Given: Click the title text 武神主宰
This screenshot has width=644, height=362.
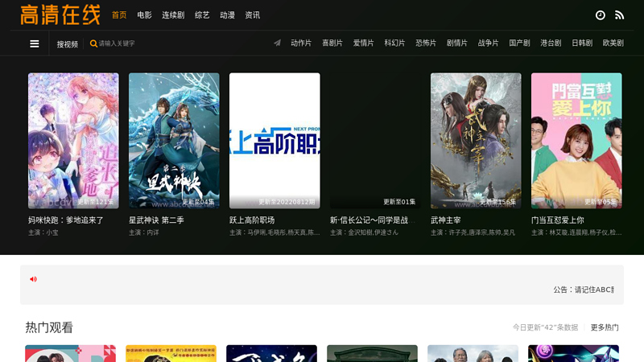Looking at the screenshot, I should [x=446, y=220].
